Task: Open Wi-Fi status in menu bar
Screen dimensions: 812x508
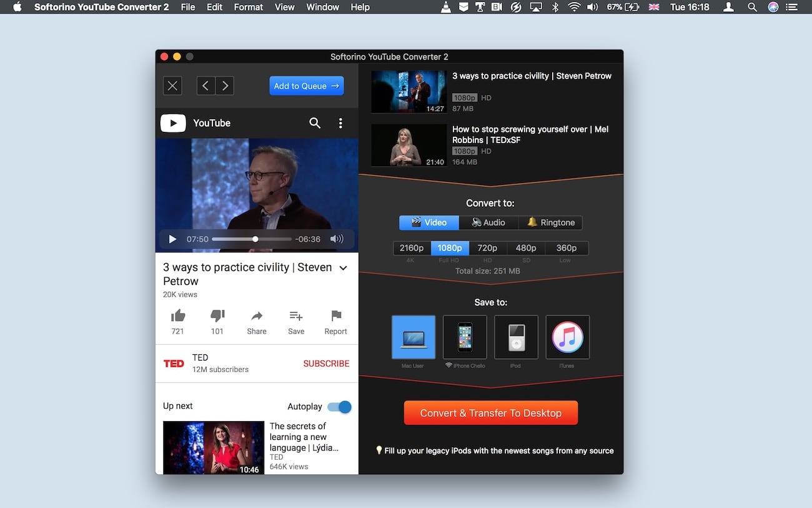Action: pyautogui.click(x=574, y=7)
